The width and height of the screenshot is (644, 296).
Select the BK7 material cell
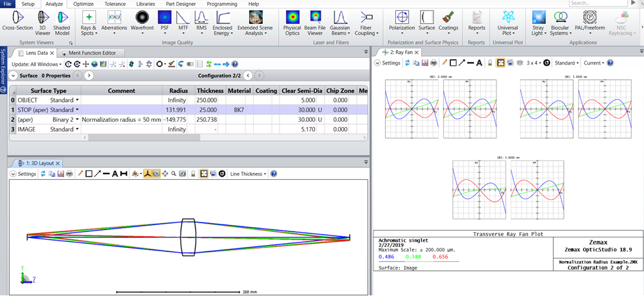239,110
